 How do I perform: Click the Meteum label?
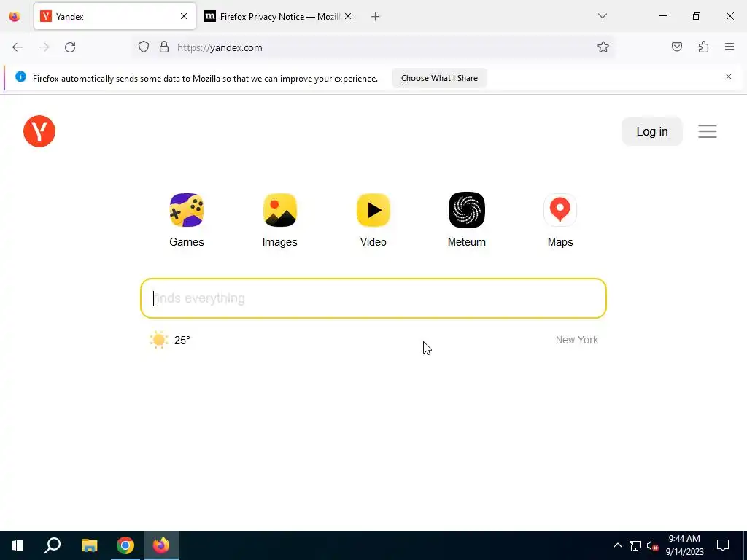coord(466,242)
